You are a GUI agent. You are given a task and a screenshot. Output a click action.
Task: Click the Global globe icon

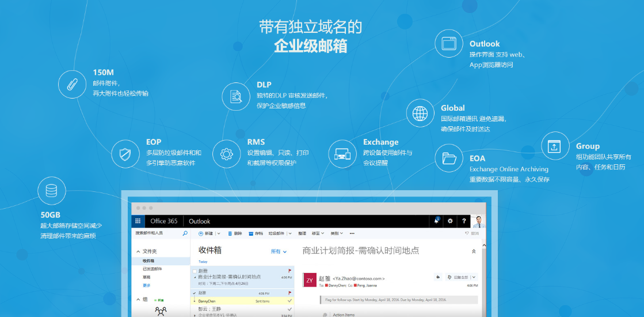(x=420, y=112)
